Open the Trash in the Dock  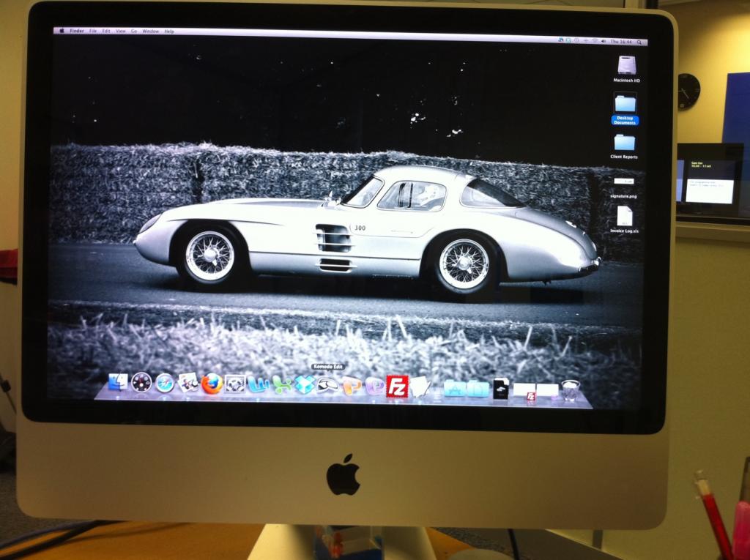tap(571, 389)
